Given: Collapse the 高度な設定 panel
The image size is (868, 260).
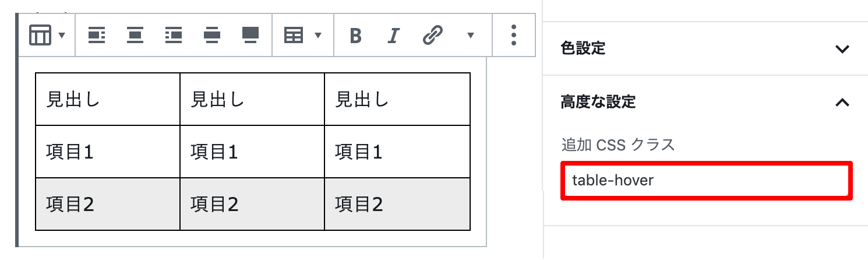Looking at the screenshot, I should [705, 103].
